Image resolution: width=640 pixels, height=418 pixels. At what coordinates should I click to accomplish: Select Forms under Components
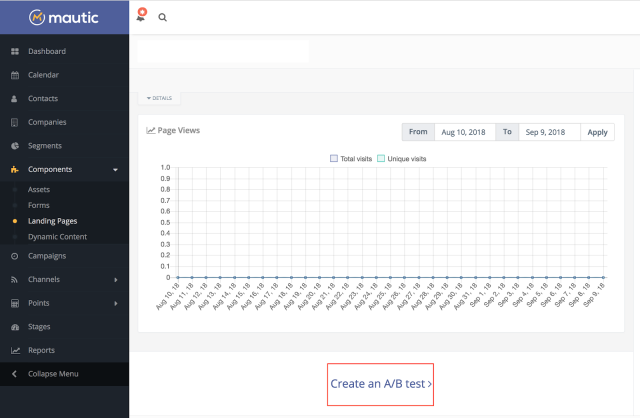pyautogui.click(x=39, y=205)
